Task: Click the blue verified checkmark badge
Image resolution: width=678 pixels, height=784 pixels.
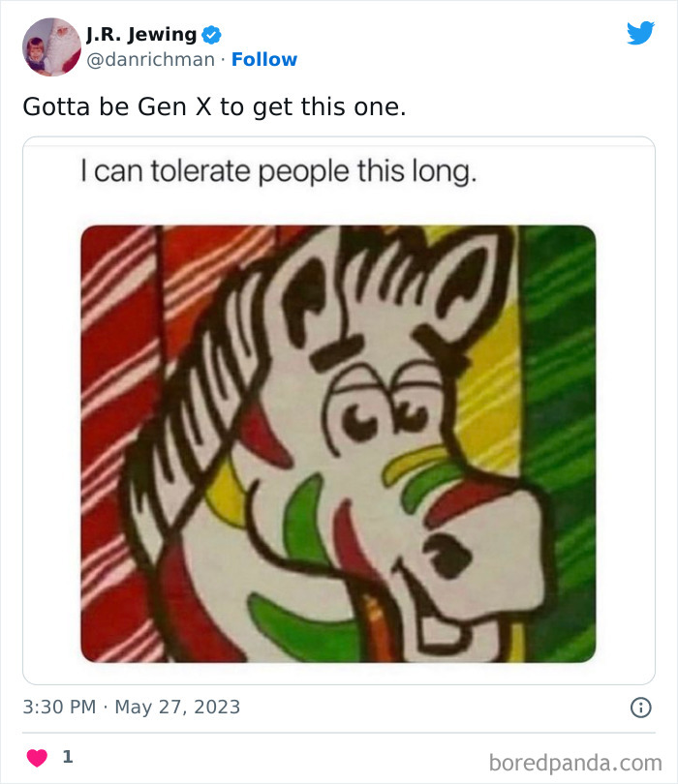Action: [211, 35]
